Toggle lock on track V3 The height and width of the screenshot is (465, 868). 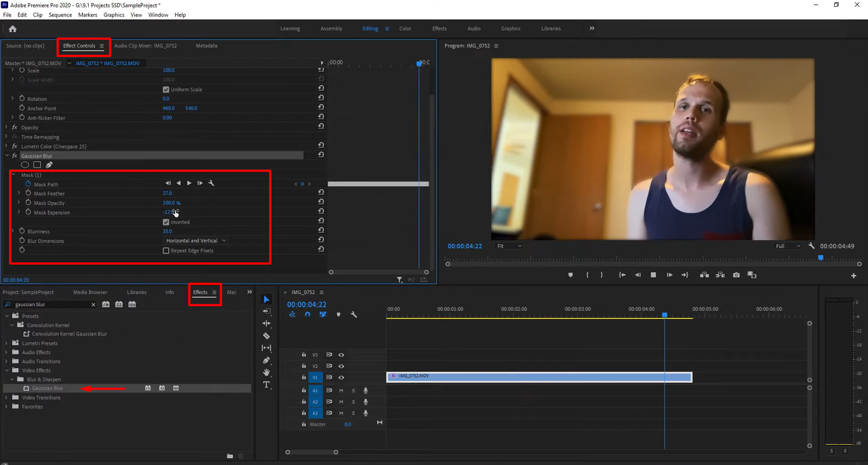(x=304, y=354)
